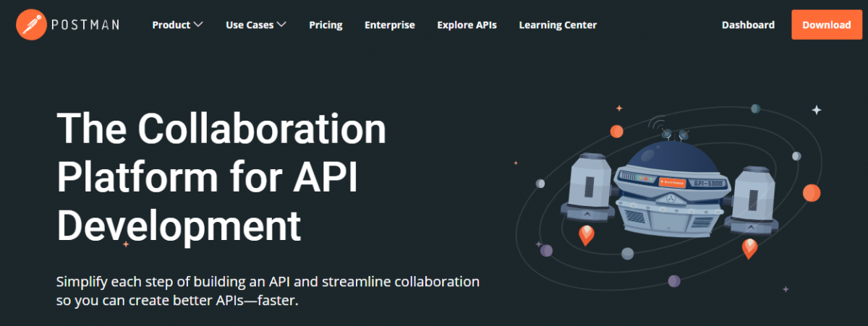
Task: Open the Use Cases menu
Action: point(256,25)
